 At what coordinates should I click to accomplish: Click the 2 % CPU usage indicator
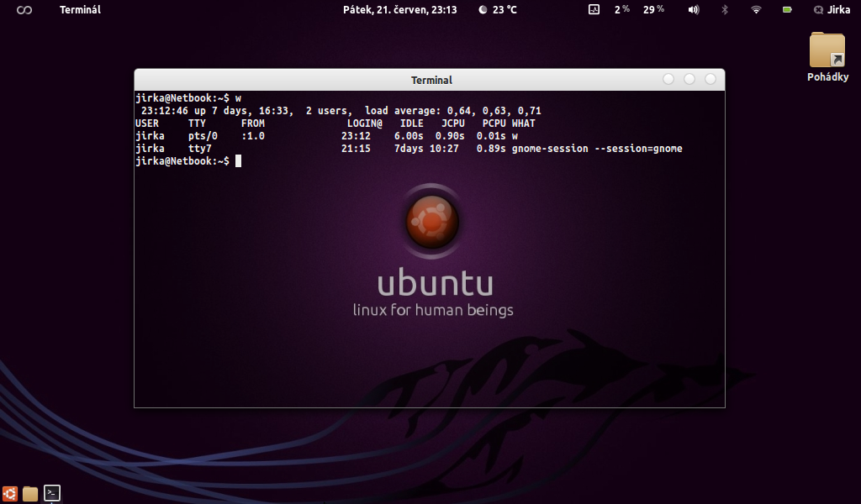[x=622, y=10]
